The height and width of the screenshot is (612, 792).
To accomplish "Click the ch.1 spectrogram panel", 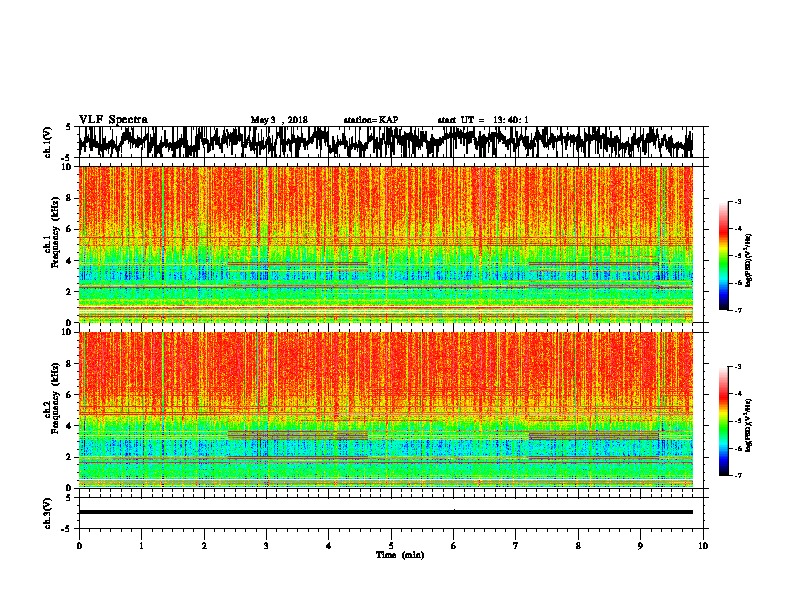I will click(385, 244).
